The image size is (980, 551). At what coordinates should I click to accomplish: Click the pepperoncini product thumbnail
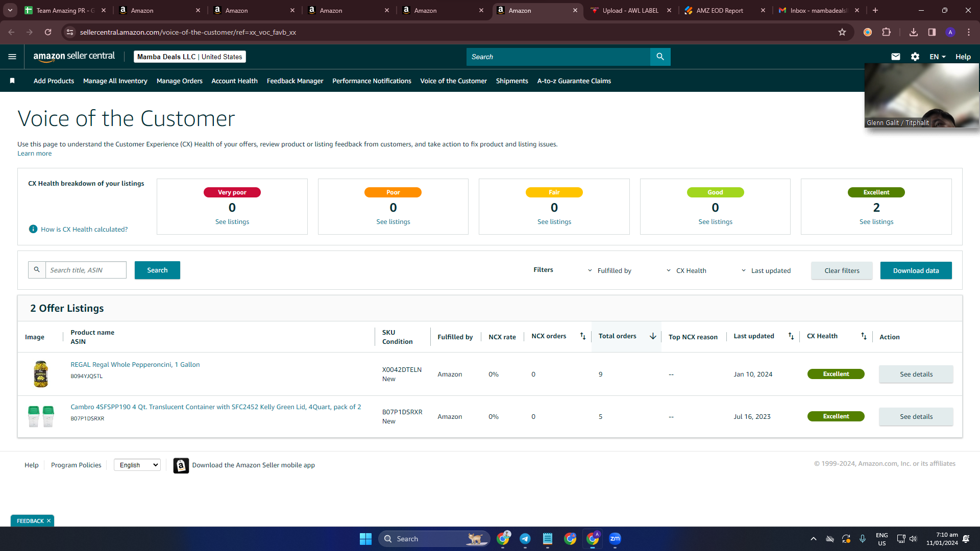41,374
